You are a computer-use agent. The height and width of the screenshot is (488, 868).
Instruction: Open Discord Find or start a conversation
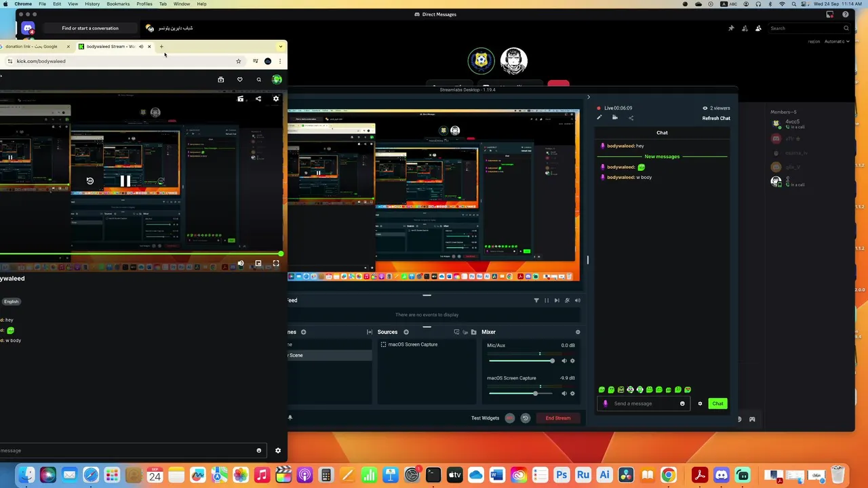90,28
